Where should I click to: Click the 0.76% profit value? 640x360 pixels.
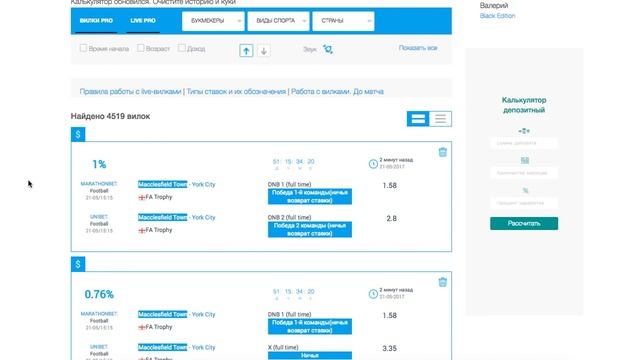[x=99, y=294]
